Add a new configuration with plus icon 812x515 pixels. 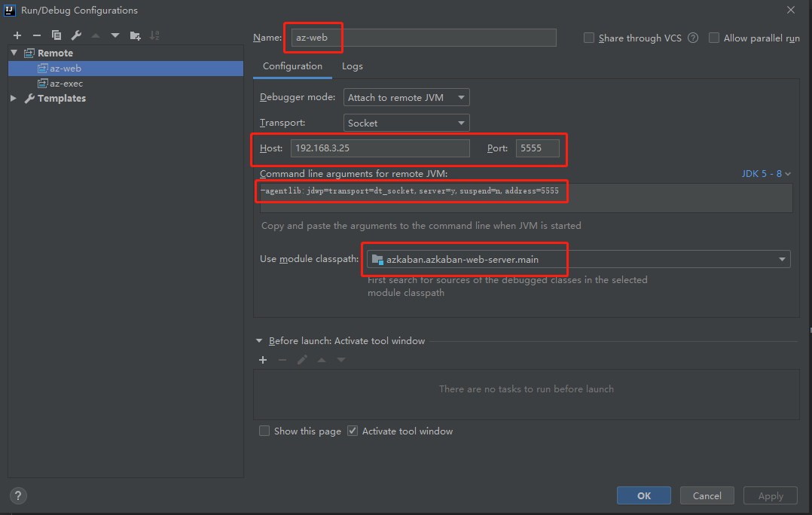tap(17, 35)
